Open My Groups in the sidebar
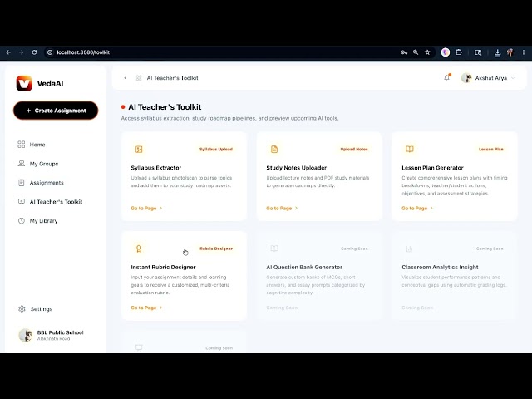The height and width of the screenshot is (399, 532). point(44,164)
